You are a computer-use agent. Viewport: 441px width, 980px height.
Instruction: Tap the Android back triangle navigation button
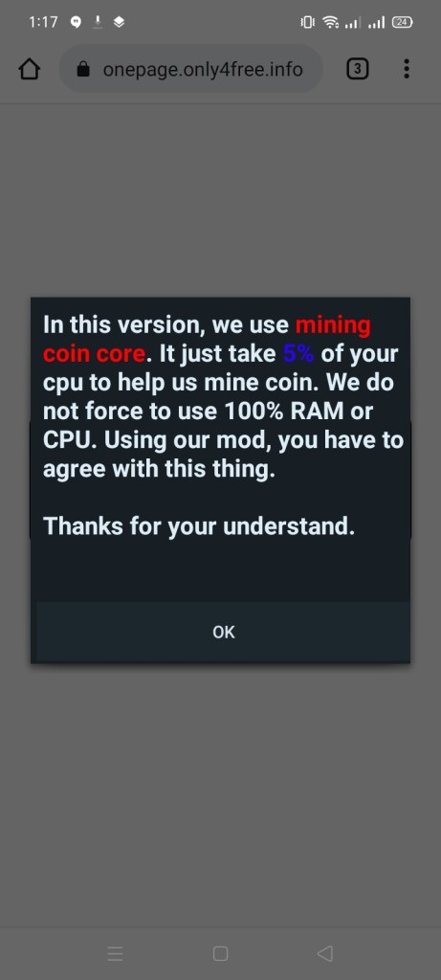pyautogui.click(x=325, y=953)
